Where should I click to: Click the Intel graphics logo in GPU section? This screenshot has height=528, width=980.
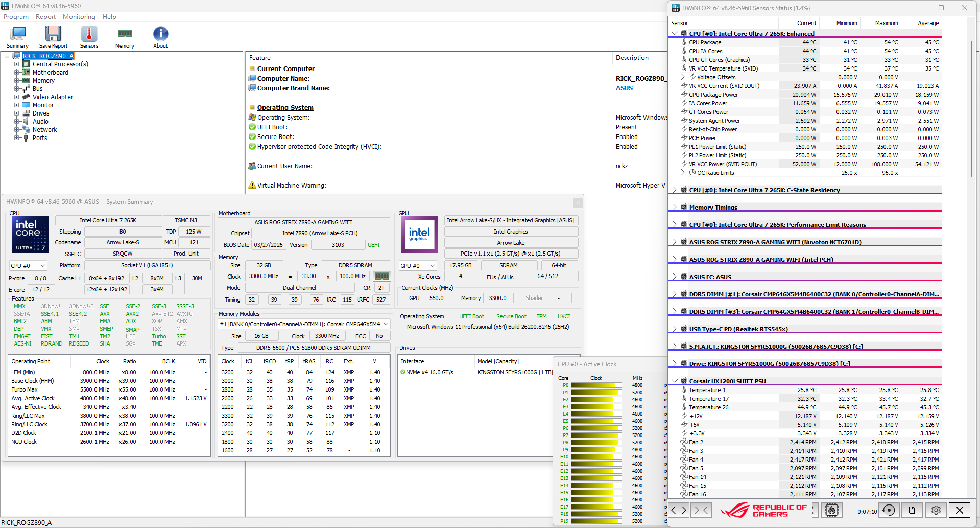click(x=420, y=235)
